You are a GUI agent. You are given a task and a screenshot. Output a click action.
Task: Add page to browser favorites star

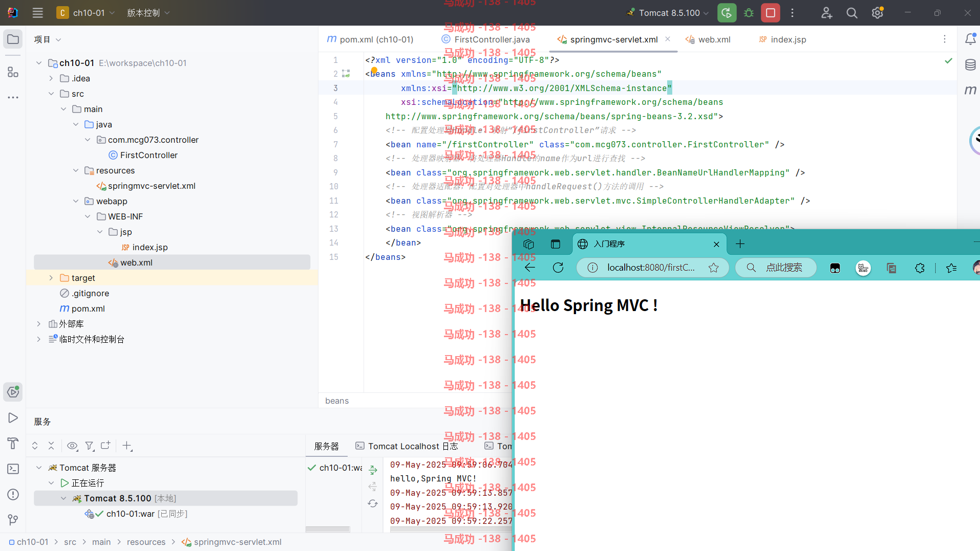coord(714,268)
